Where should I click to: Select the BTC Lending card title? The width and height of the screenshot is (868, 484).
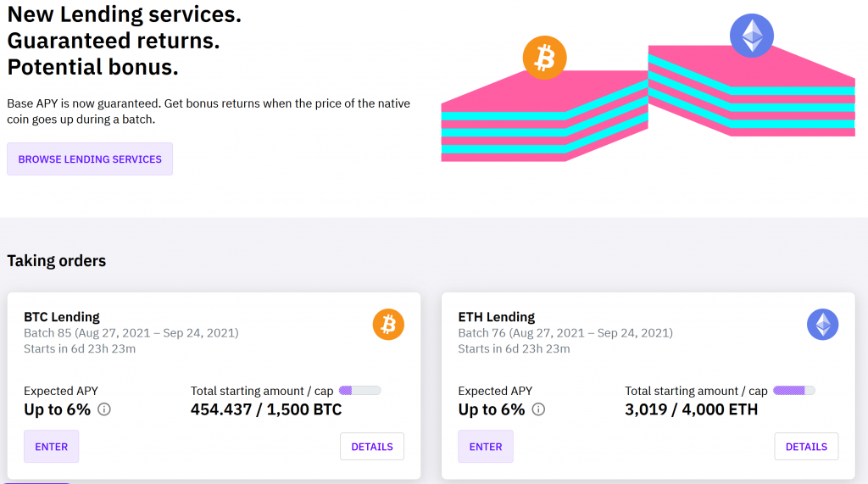pos(61,317)
